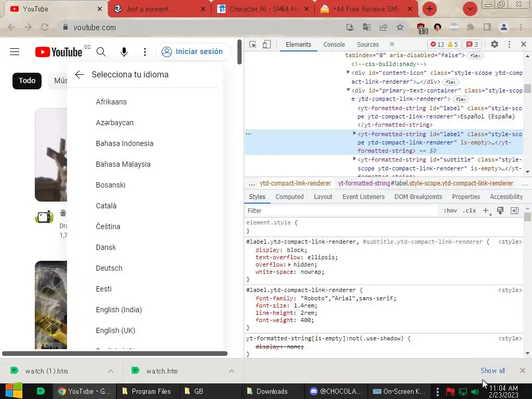The height and width of the screenshot is (399, 532).
Task: Open the tab search dropdown button
Action: (x=470, y=9)
